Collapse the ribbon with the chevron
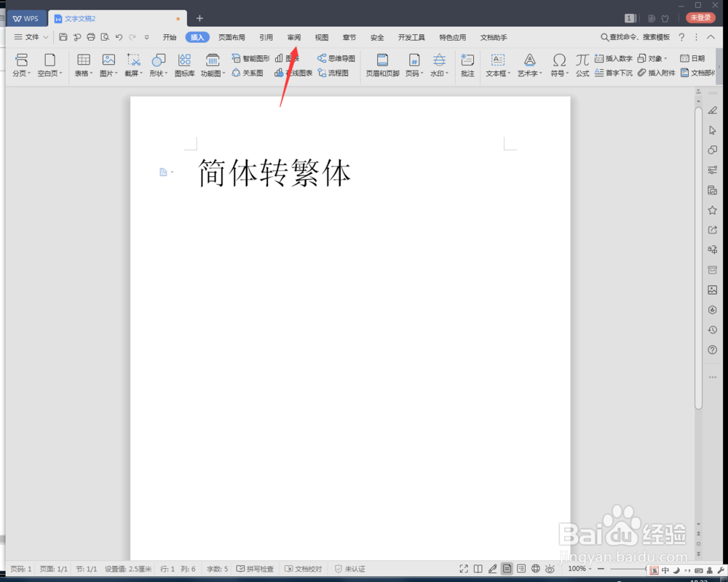 tap(711, 37)
